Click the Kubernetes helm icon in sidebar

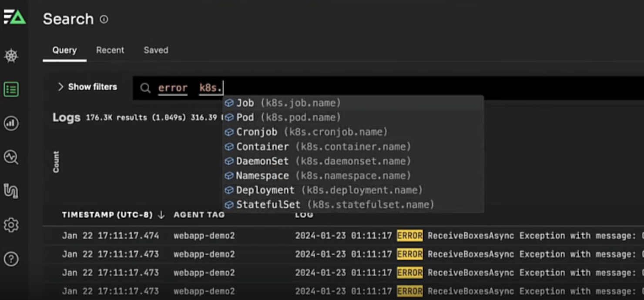point(11,56)
